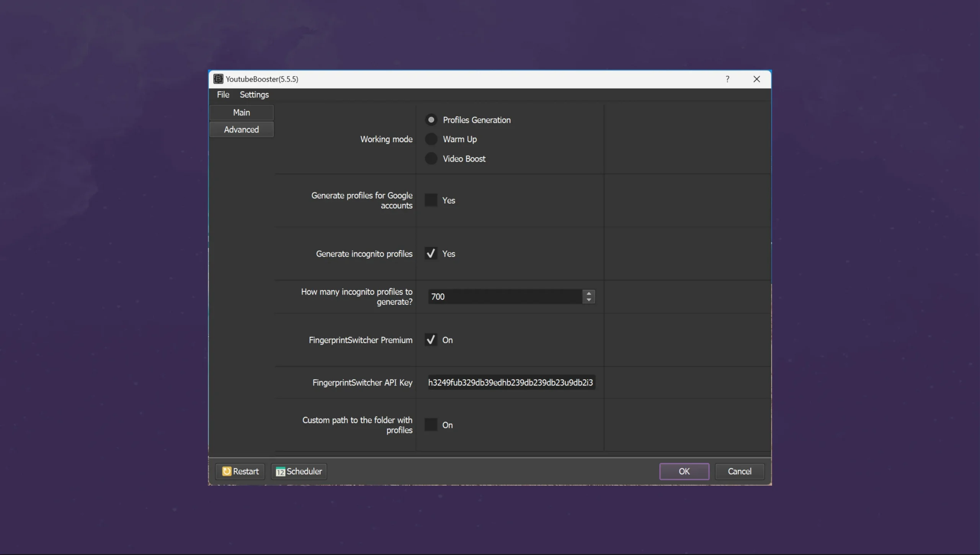This screenshot has height=555, width=980.
Task: Click the Generate incognito profiles label
Action: (x=364, y=254)
